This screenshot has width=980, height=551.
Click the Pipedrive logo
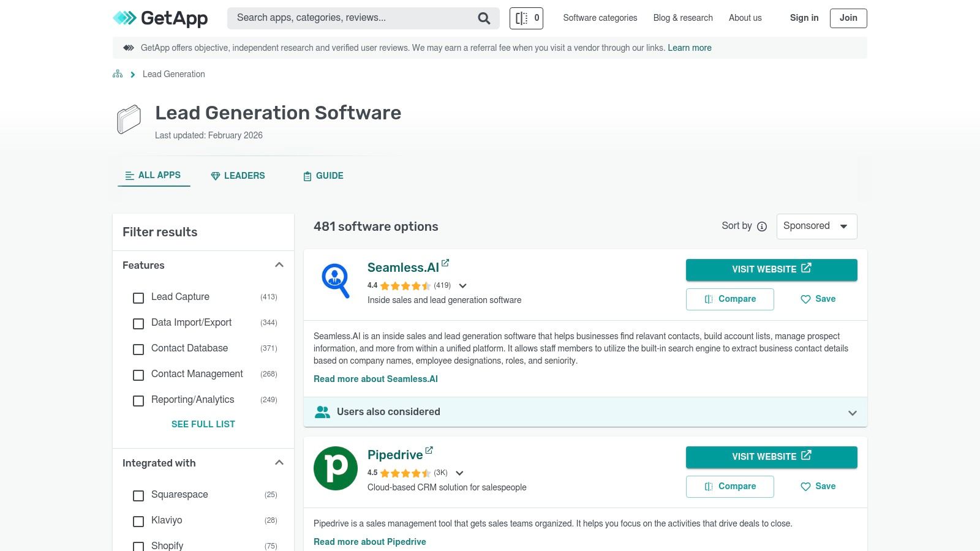click(335, 468)
